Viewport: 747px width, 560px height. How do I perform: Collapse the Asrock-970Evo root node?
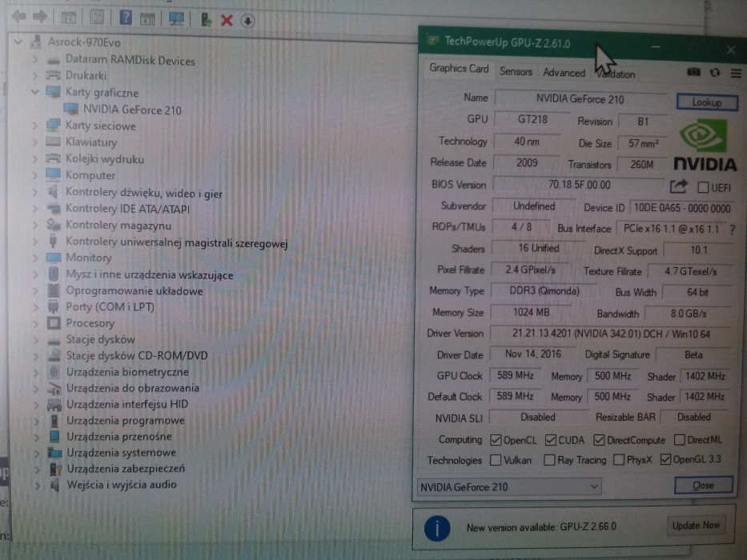[x=18, y=42]
